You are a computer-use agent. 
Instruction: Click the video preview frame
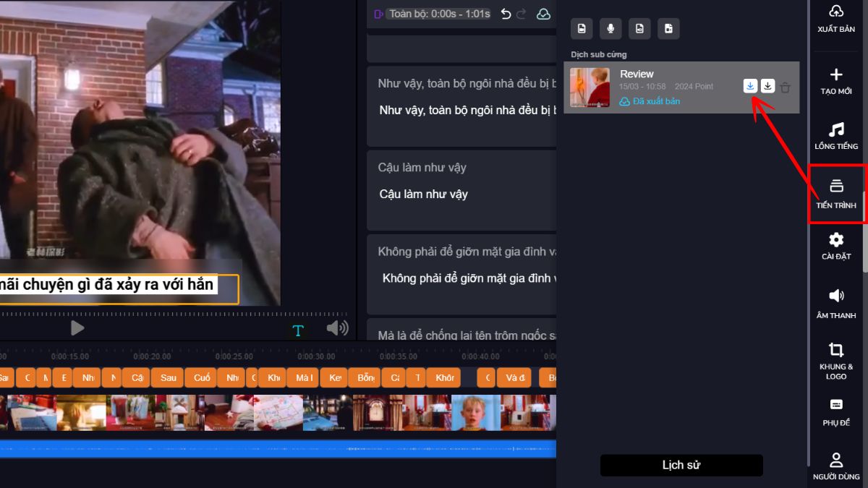(x=140, y=153)
